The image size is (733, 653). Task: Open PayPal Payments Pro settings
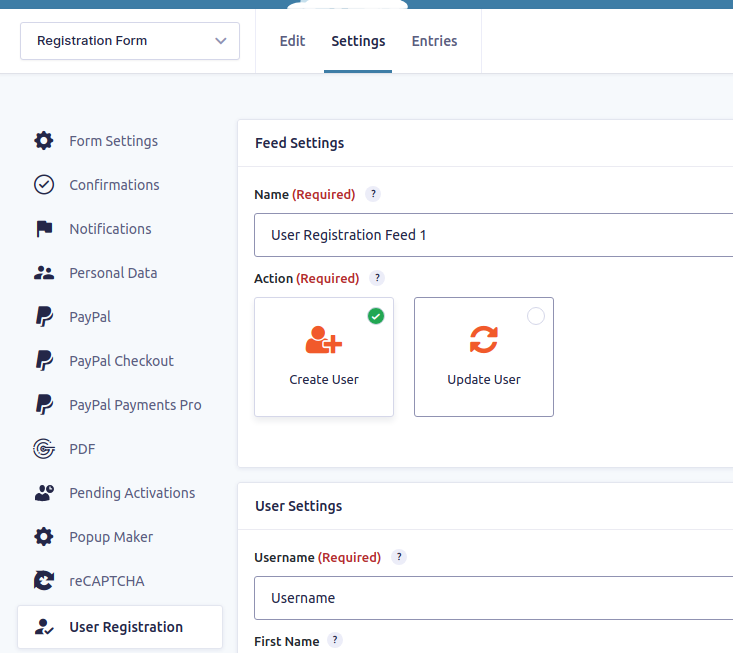pyautogui.click(x=135, y=405)
